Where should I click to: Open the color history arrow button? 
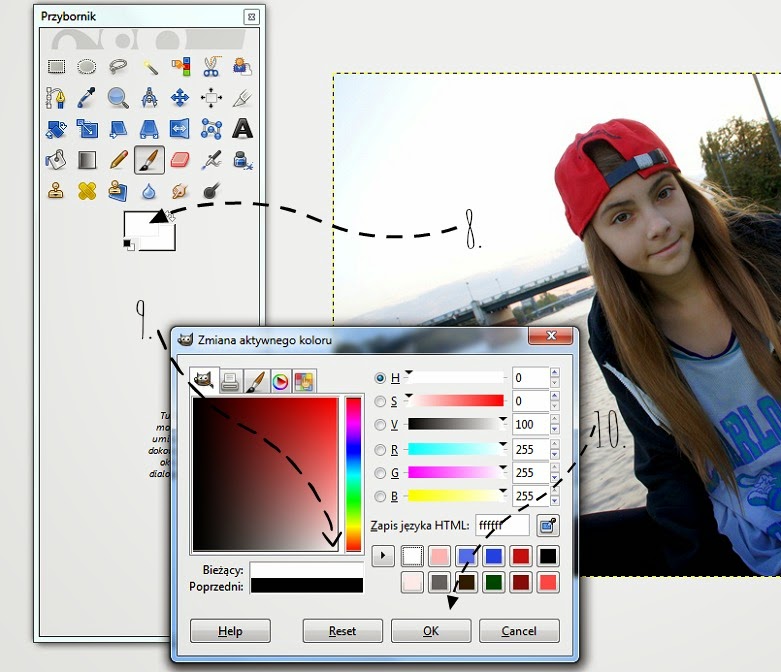[x=383, y=556]
